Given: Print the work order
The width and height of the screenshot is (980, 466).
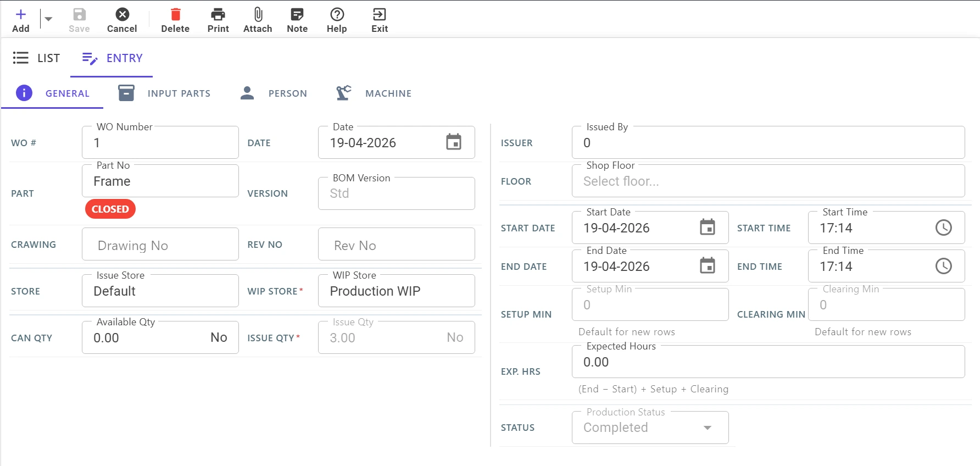Looking at the screenshot, I should pos(218,20).
